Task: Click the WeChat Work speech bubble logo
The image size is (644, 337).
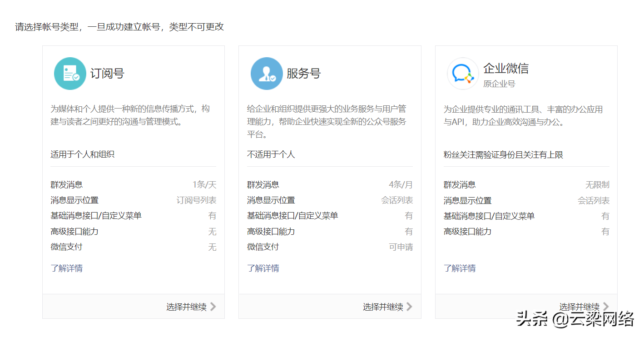Action: click(x=462, y=73)
